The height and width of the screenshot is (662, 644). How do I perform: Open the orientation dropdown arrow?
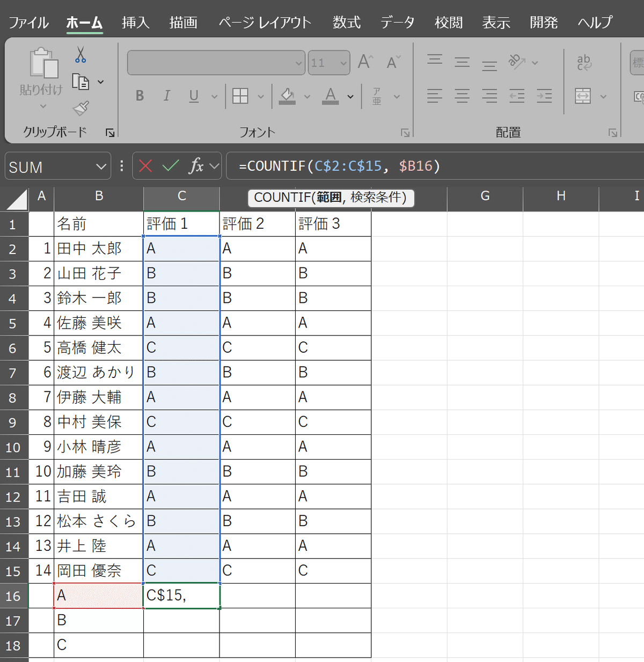click(x=535, y=63)
